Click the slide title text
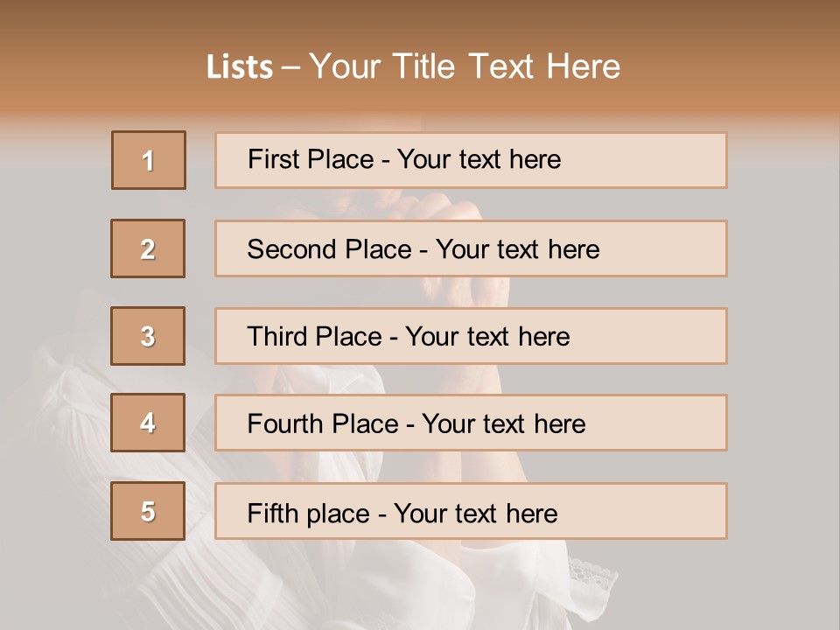840x630 pixels. pos(413,66)
